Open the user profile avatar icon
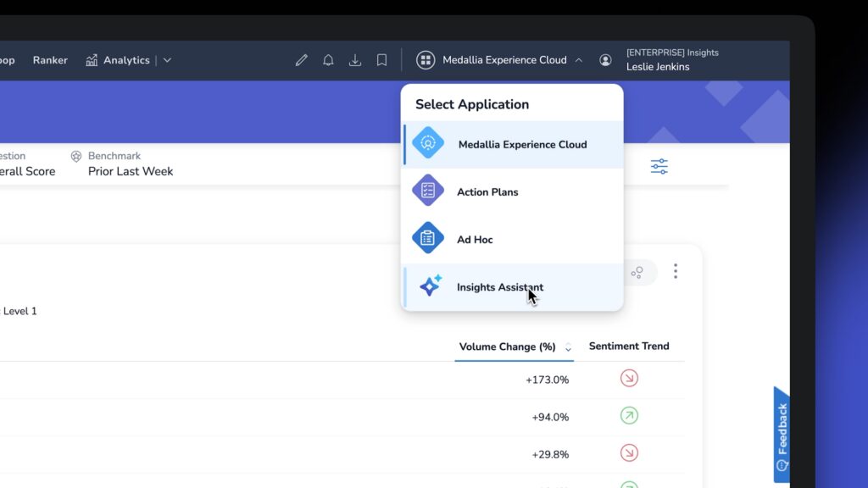 pos(605,60)
